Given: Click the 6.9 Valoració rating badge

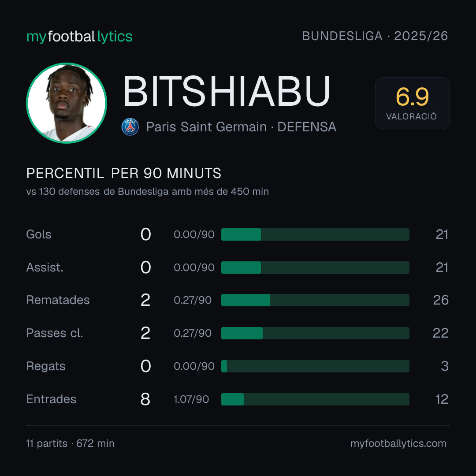Looking at the screenshot, I should point(412,103).
